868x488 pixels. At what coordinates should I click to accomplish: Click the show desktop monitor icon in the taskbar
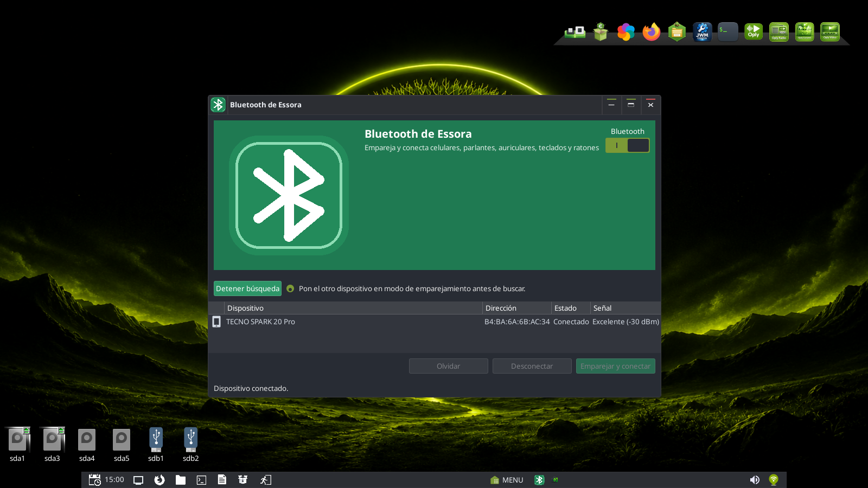[138, 480]
